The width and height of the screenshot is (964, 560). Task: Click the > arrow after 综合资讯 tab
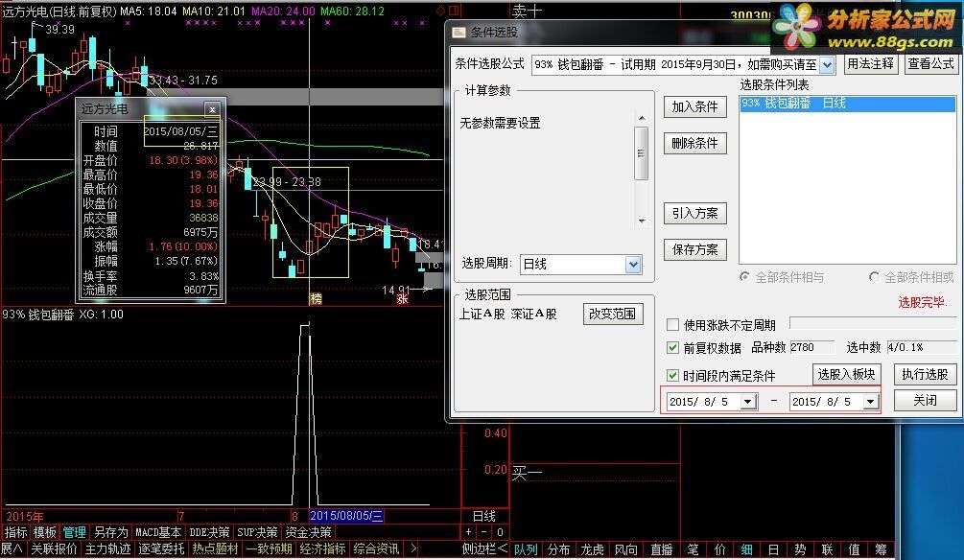413,548
